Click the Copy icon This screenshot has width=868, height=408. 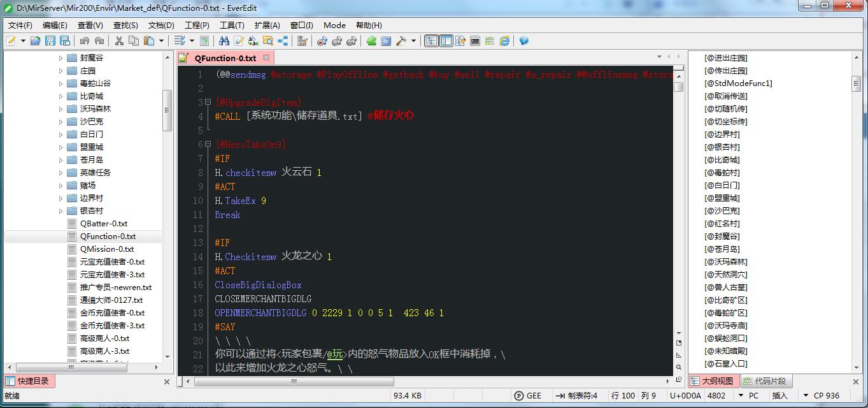(133, 41)
